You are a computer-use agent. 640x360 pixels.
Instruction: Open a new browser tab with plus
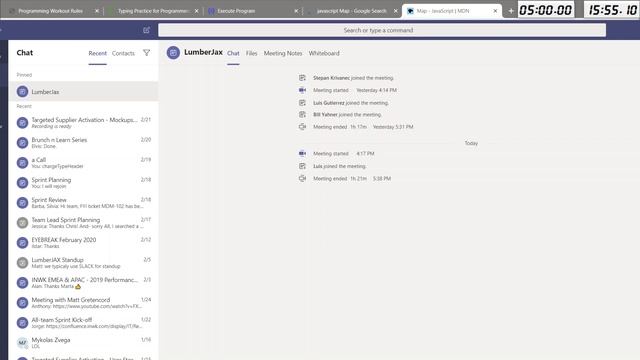point(511,11)
